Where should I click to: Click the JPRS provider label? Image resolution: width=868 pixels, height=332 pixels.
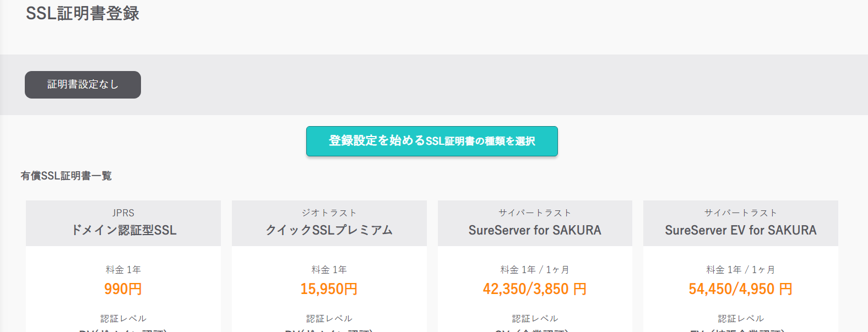[x=123, y=213]
